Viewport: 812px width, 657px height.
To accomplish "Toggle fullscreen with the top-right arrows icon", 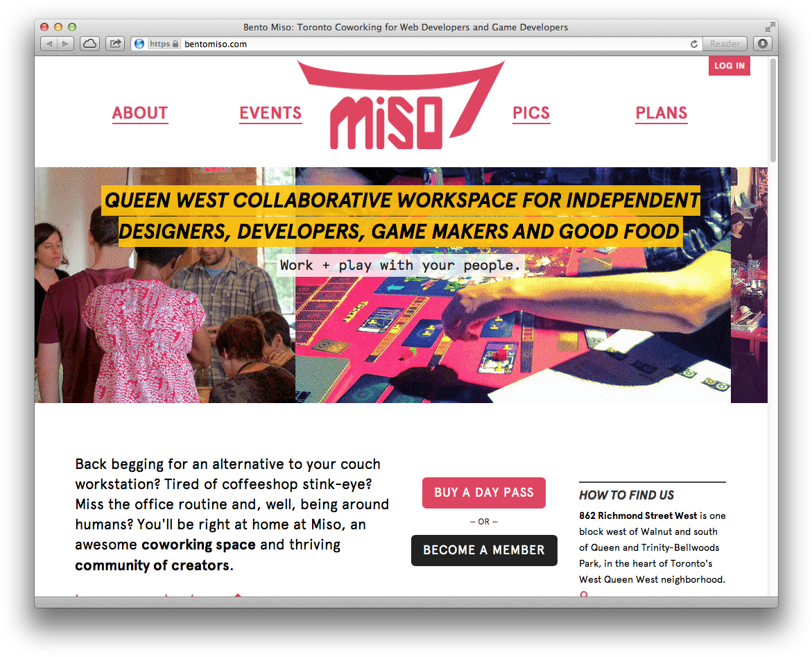I will (x=770, y=27).
